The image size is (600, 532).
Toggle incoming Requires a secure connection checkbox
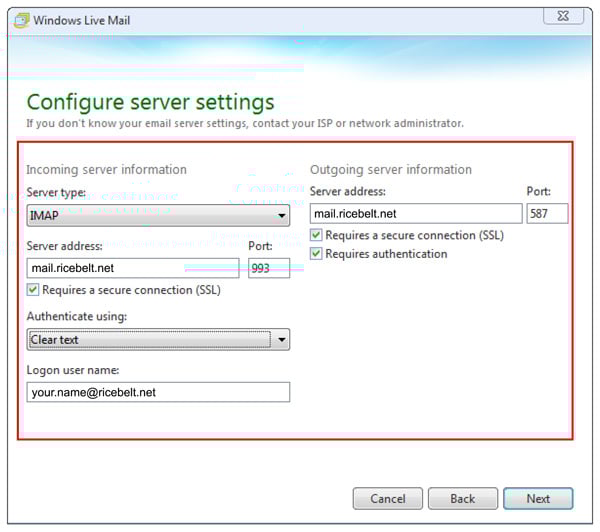34,291
